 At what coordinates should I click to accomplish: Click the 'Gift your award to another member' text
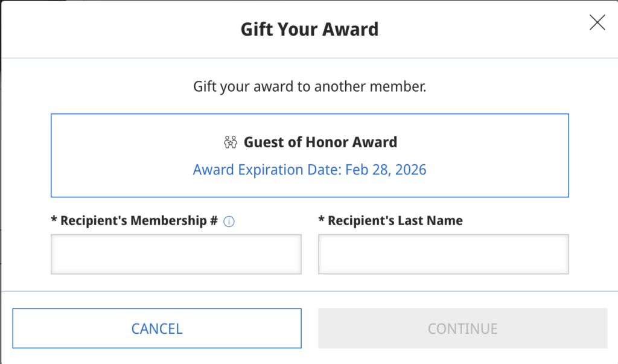tap(309, 86)
